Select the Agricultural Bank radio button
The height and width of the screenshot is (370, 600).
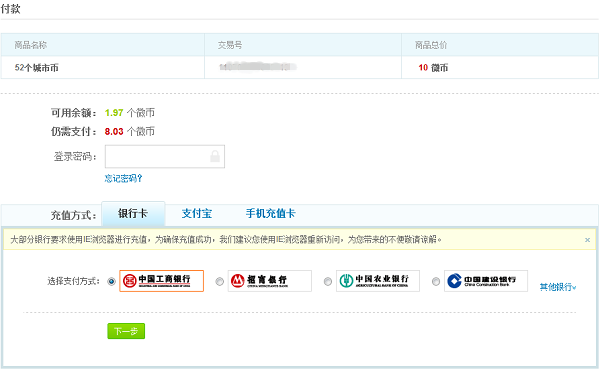[x=328, y=282]
